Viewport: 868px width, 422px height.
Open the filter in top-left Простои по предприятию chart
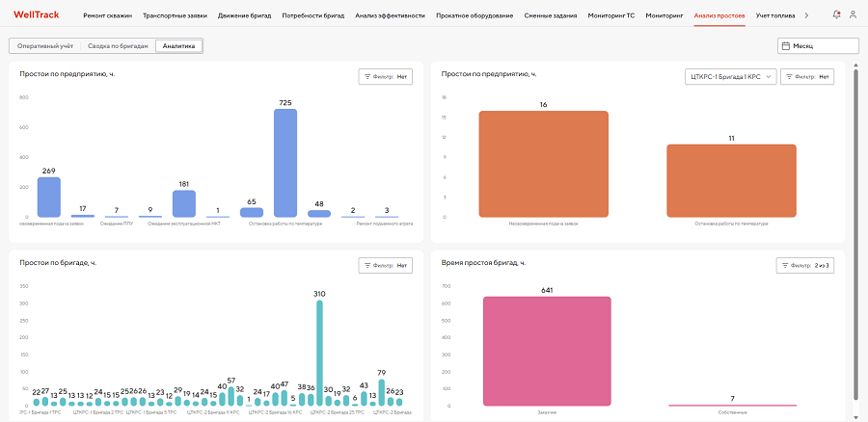pos(386,77)
